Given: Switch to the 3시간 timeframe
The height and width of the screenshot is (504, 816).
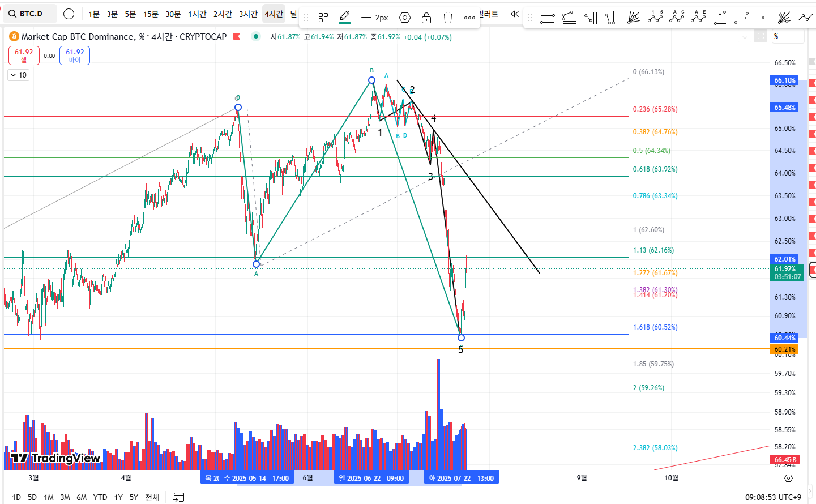Looking at the screenshot, I should point(248,14).
